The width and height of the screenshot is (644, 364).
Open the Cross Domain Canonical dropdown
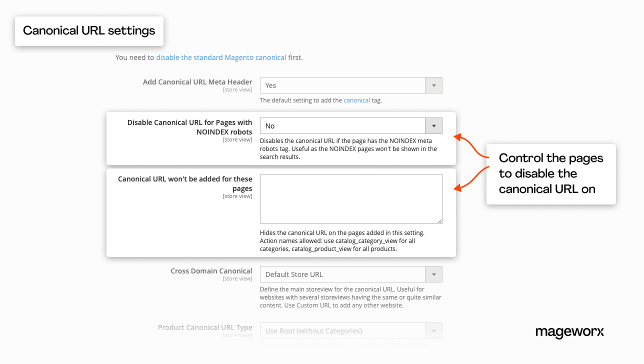[x=433, y=274]
